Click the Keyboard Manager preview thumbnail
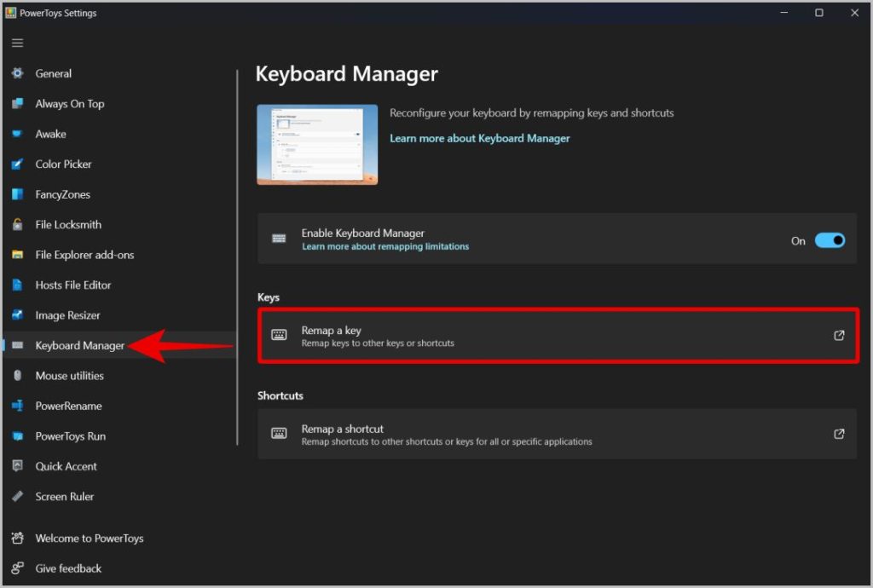The width and height of the screenshot is (873, 588). [317, 145]
